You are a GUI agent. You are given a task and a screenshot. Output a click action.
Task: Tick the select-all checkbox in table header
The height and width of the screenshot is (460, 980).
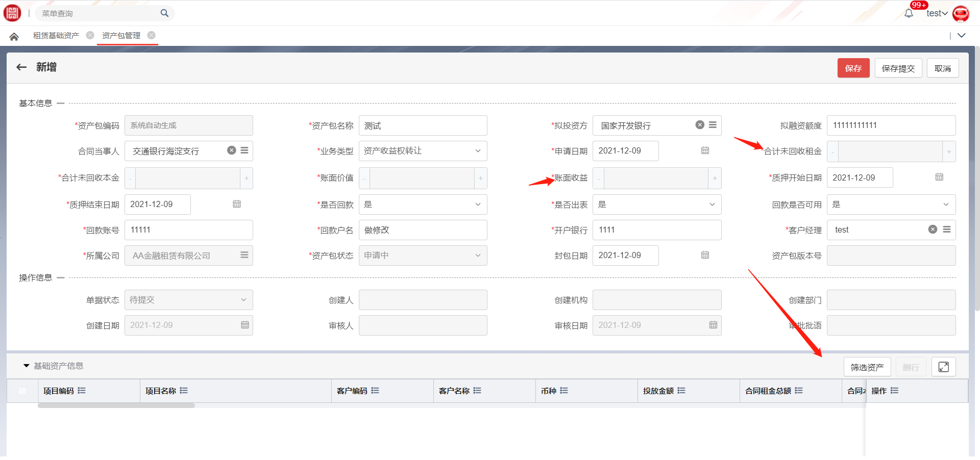tap(22, 391)
